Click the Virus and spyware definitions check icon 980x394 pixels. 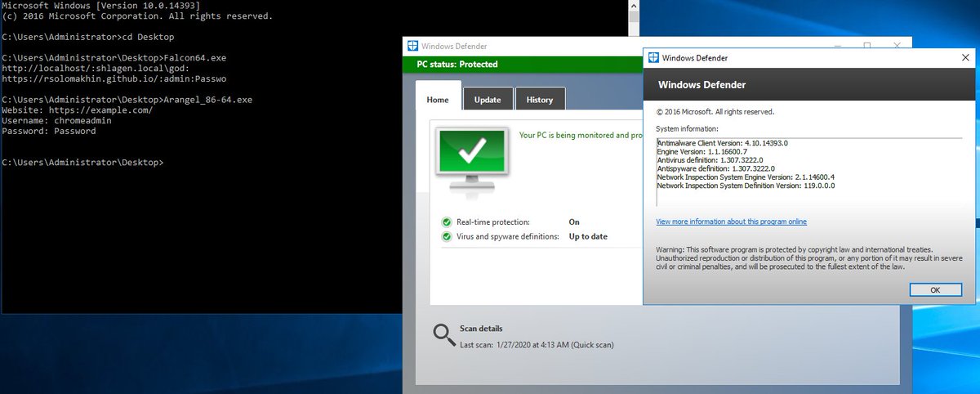tap(446, 237)
